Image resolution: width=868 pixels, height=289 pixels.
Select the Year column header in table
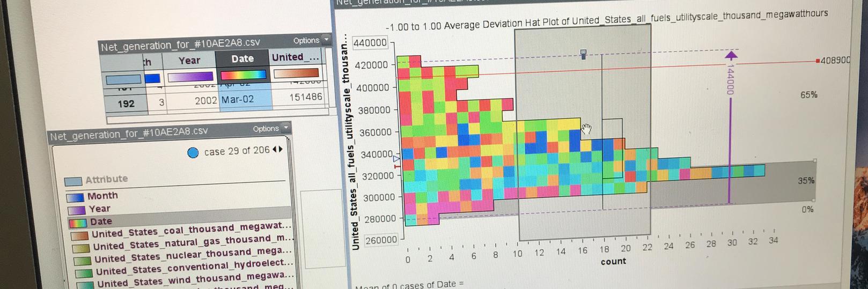coord(189,61)
